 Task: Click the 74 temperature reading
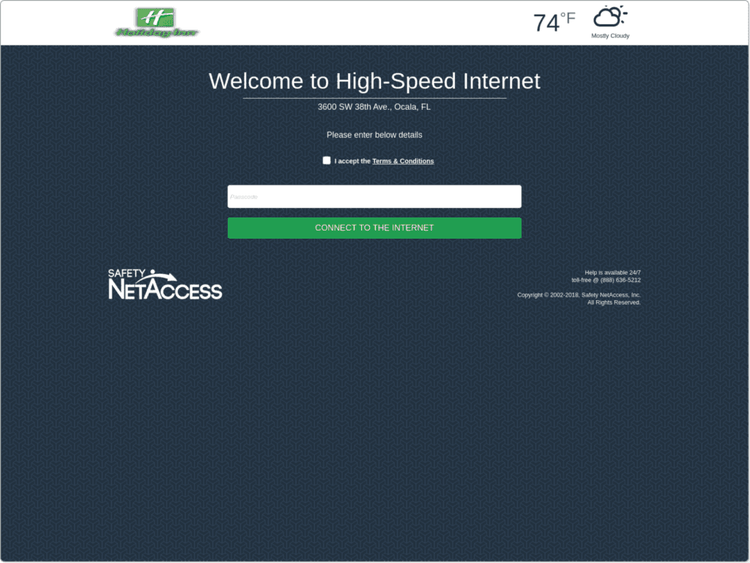tap(546, 23)
